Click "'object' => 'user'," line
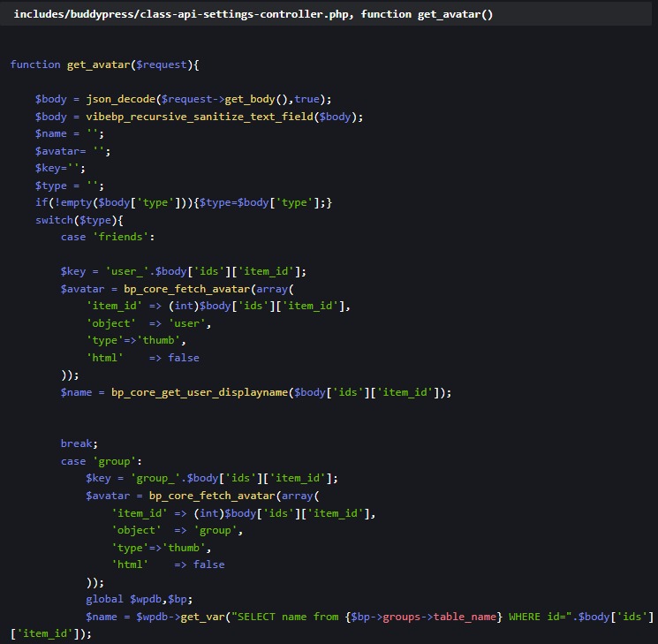The width and height of the screenshot is (658, 644). pyautogui.click(x=148, y=323)
